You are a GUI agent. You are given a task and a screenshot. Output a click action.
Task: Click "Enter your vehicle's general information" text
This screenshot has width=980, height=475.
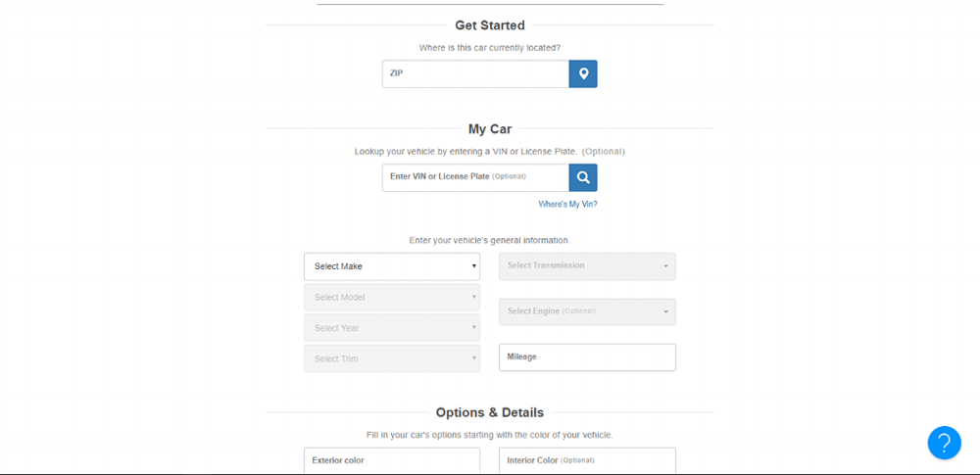click(x=489, y=240)
